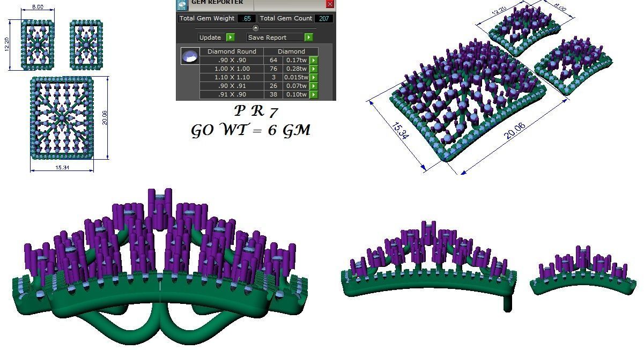Collapse the panel using the round arrow
Image resolution: width=644 pixels, height=350 pixels.
click(x=256, y=28)
